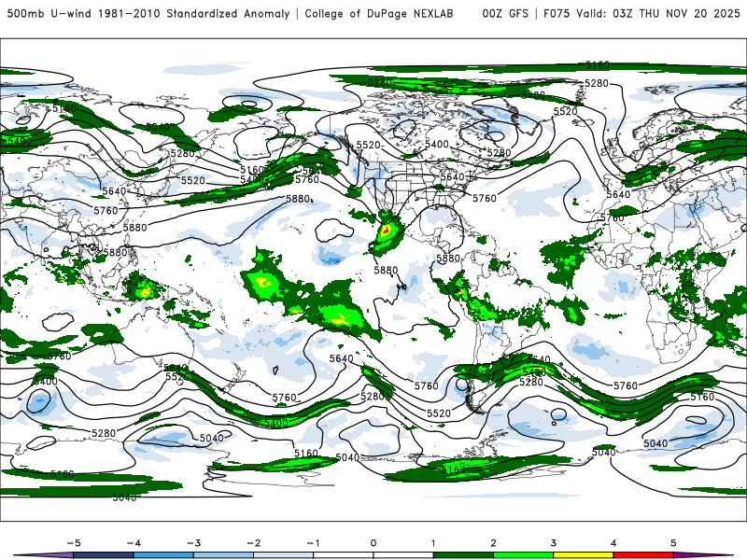Image resolution: width=747 pixels, height=560 pixels.
Task: Click the 'College of DuPage NEXLAB' label
Action: (379, 13)
